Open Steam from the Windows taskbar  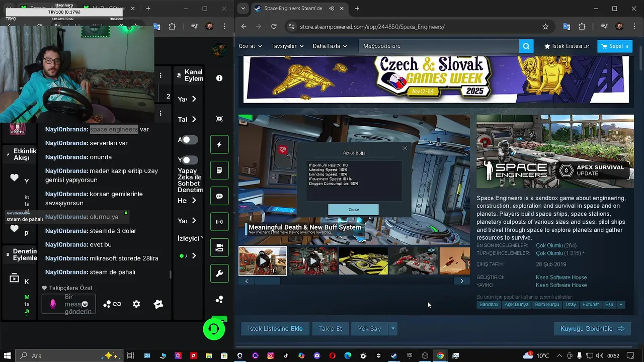pos(394,355)
